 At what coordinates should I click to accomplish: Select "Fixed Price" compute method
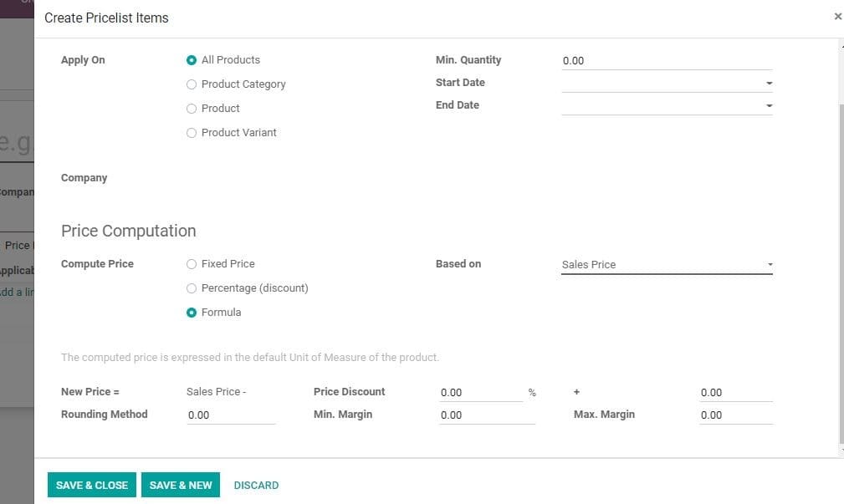(192, 264)
